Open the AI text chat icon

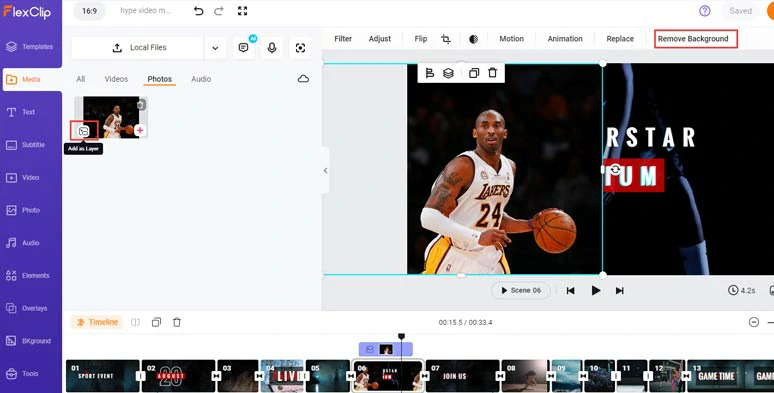click(x=243, y=47)
